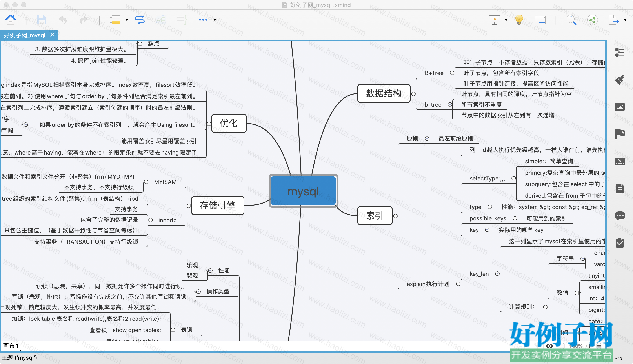Select the 数据结构 main topic
This screenshot has width=633, height=364.
tap(384, 93)
